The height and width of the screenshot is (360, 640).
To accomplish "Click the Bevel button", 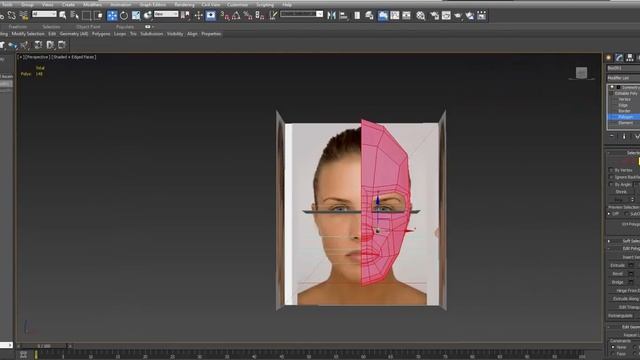I will point(618,274).
